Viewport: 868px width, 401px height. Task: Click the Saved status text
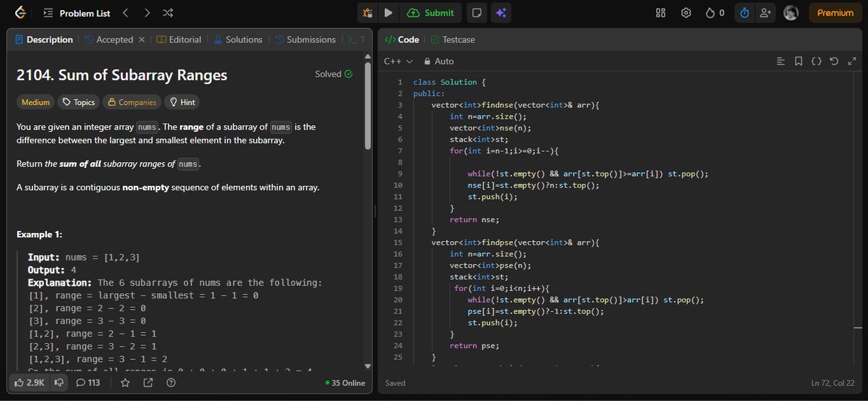pyautogui.click(x=396, y=383)
